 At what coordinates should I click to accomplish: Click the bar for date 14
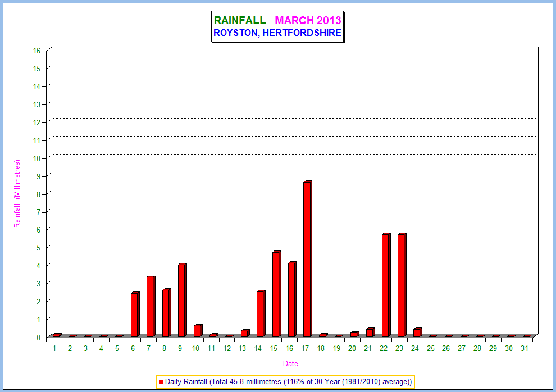261,314
